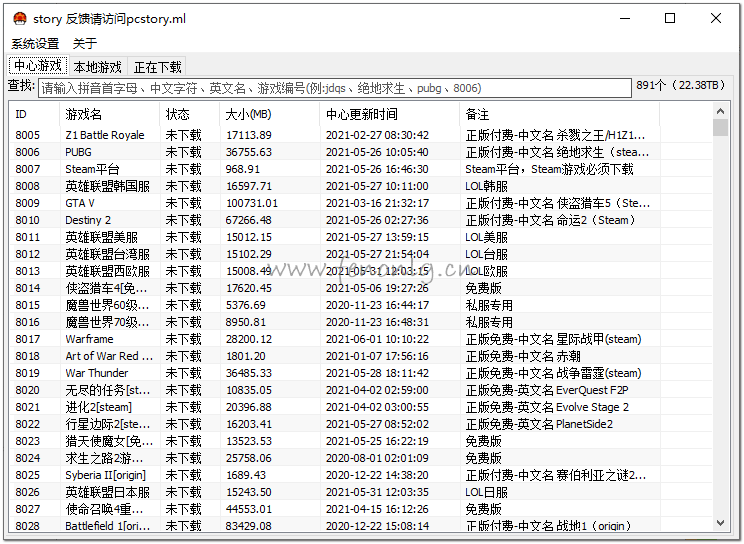744x544 pixels.
Task: Select the 英雄联盟台湾服 row
Action: tap(361, 254)
